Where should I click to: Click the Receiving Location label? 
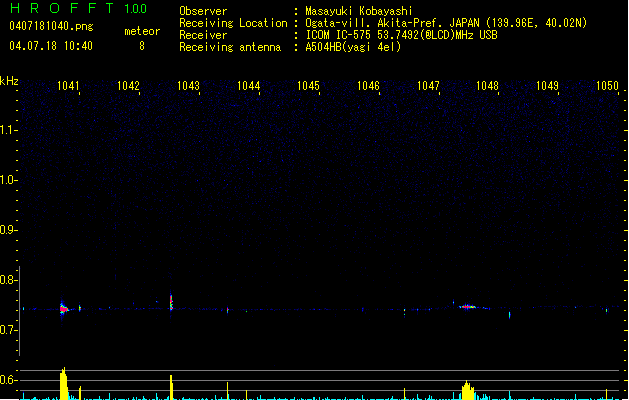coord(233,23)
